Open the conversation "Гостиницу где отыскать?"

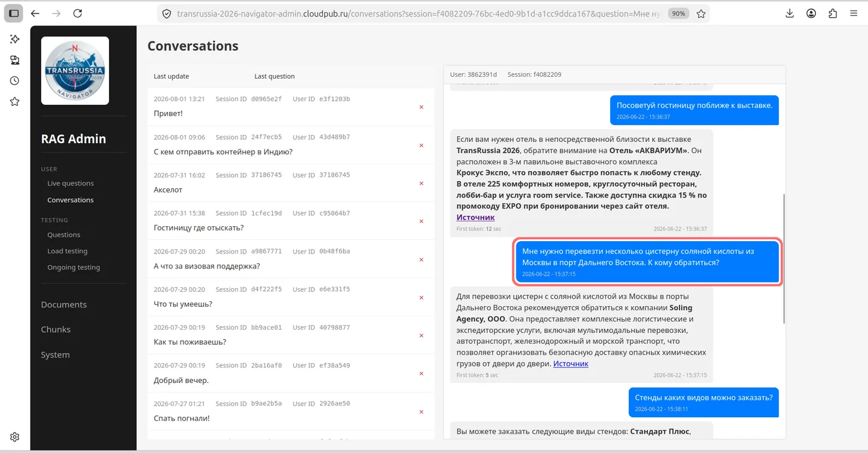291,221
